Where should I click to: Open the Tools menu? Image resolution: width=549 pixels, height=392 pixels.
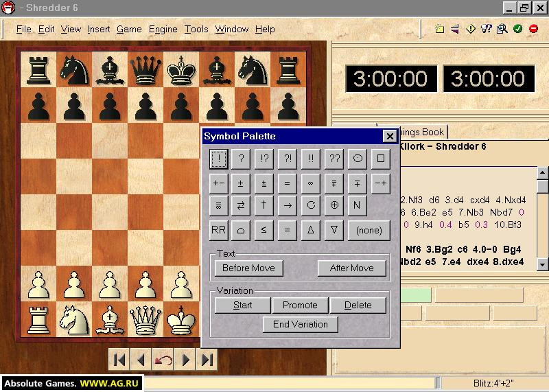(196, 29)
